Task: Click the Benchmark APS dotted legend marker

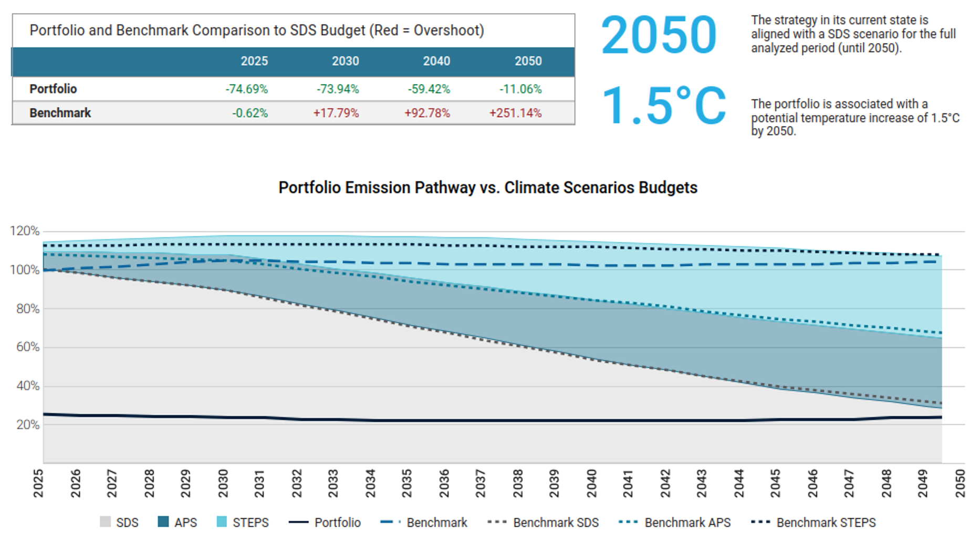Action: point(628,522)
